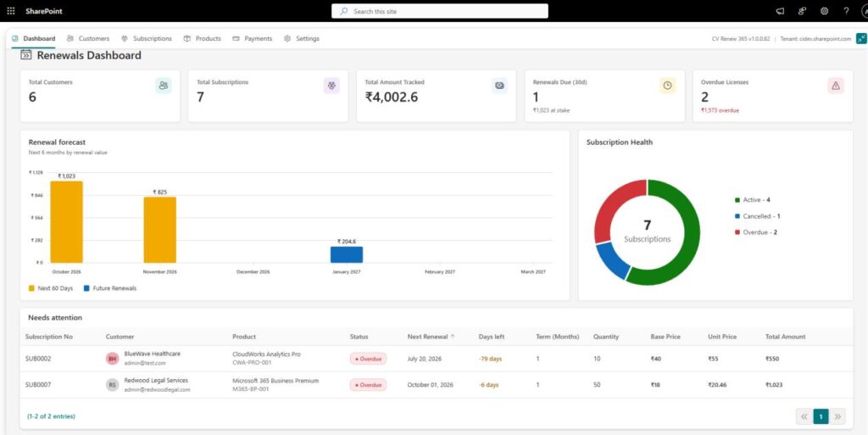Click the Overdue legend red swatch
The width and height of the screenshot is (868, 435).
point(737,232)
